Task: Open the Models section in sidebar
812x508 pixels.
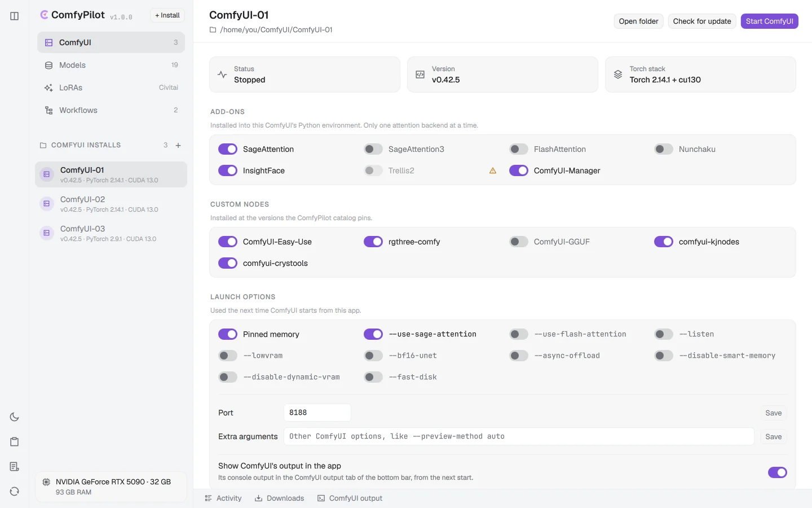Action: click(111, 65)
